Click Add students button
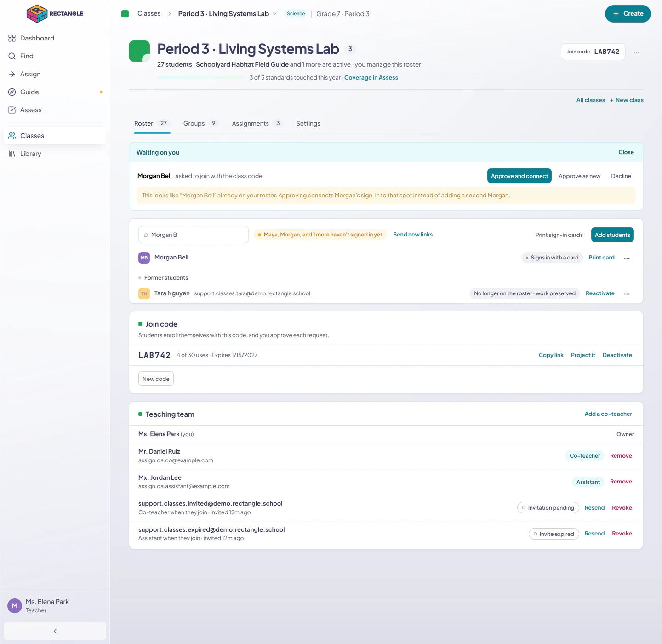Viewport: 662px width, 644px height. (612, 235)
